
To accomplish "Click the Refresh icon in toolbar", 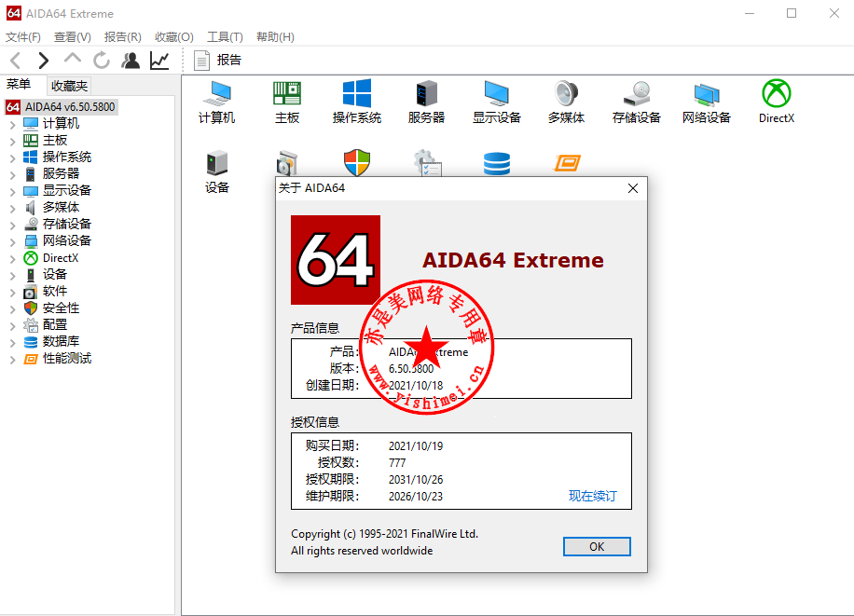I will tap(102, 61).
